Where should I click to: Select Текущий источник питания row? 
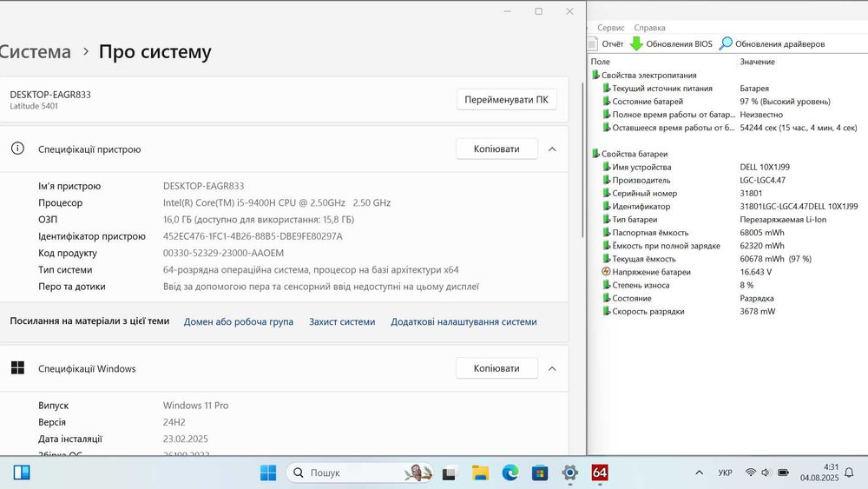coord(730,89)
